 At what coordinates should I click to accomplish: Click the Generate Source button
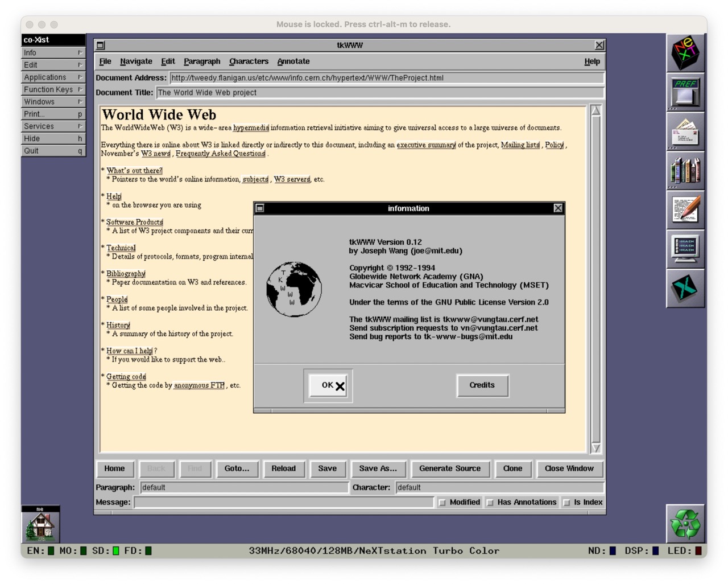[450, 468]
